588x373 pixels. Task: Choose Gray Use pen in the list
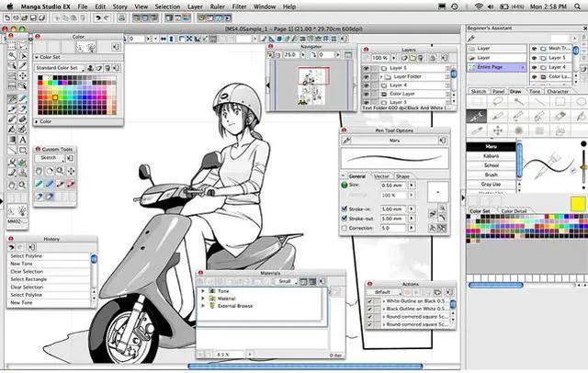pos(491,184)
